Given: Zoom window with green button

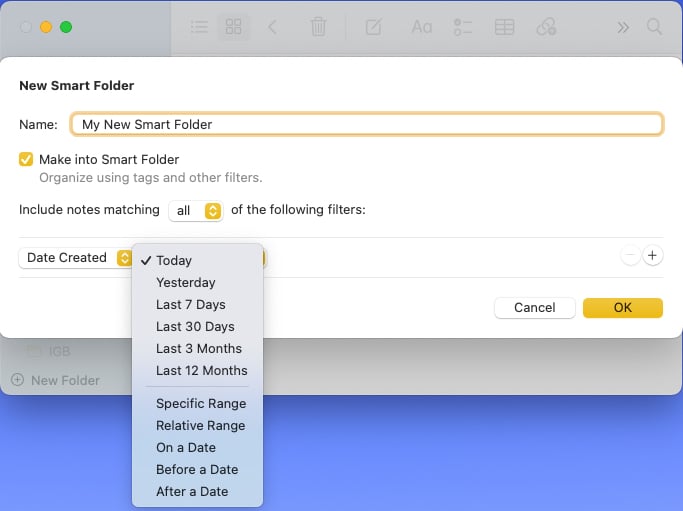Looking at the screenshot, I should click(x=66, y=27).
